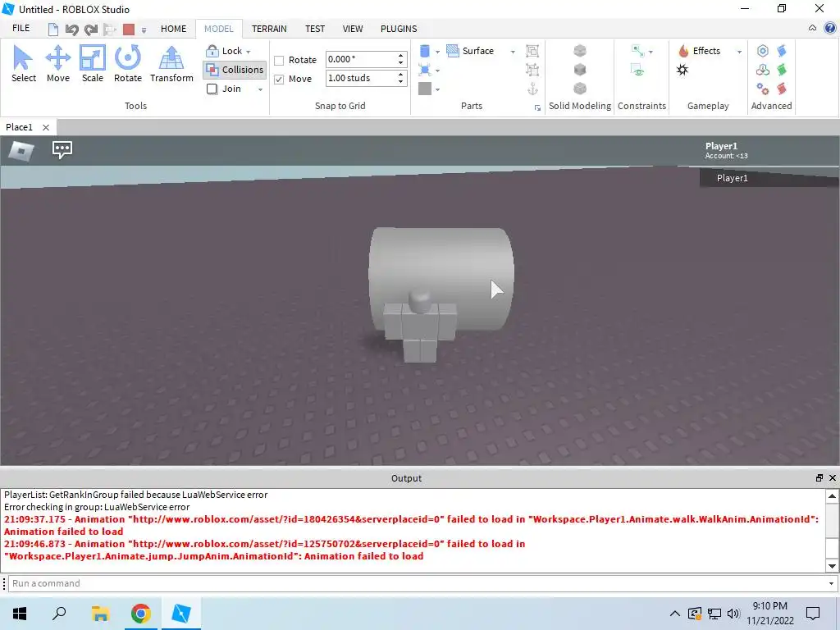Toggle constraint details eye icon

coord(638,70)
